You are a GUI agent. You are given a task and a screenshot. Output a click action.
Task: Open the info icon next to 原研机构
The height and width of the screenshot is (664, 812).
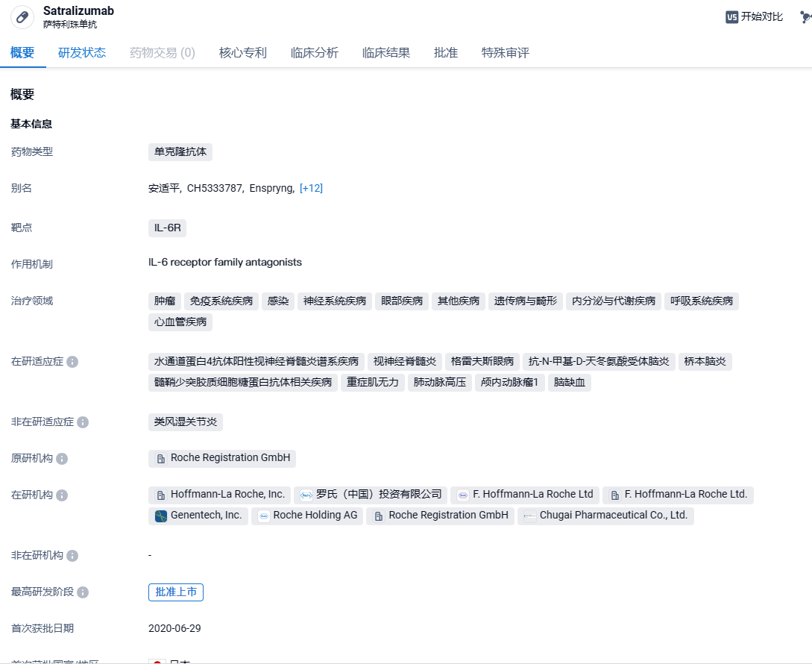tap(62, 459)
